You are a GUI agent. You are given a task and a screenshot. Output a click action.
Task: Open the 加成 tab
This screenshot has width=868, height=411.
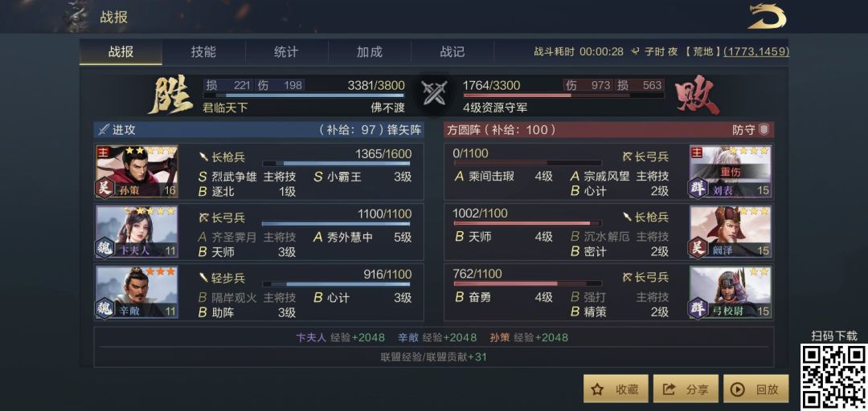(369, 52)
